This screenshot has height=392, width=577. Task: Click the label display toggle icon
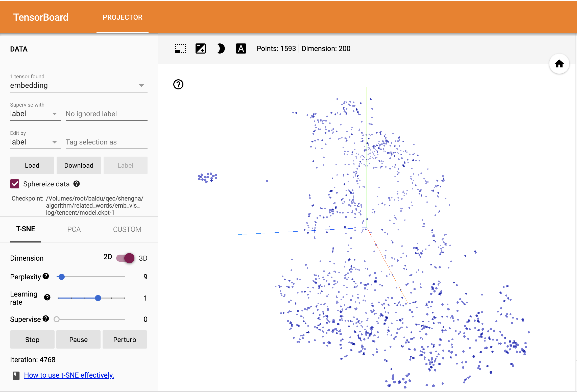coord(241,48)
